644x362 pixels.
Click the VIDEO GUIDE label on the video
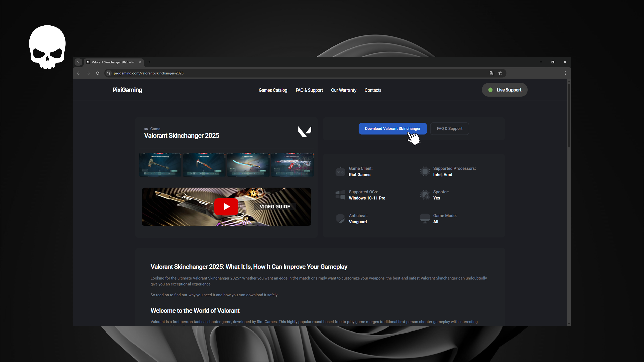click(275, 207)
